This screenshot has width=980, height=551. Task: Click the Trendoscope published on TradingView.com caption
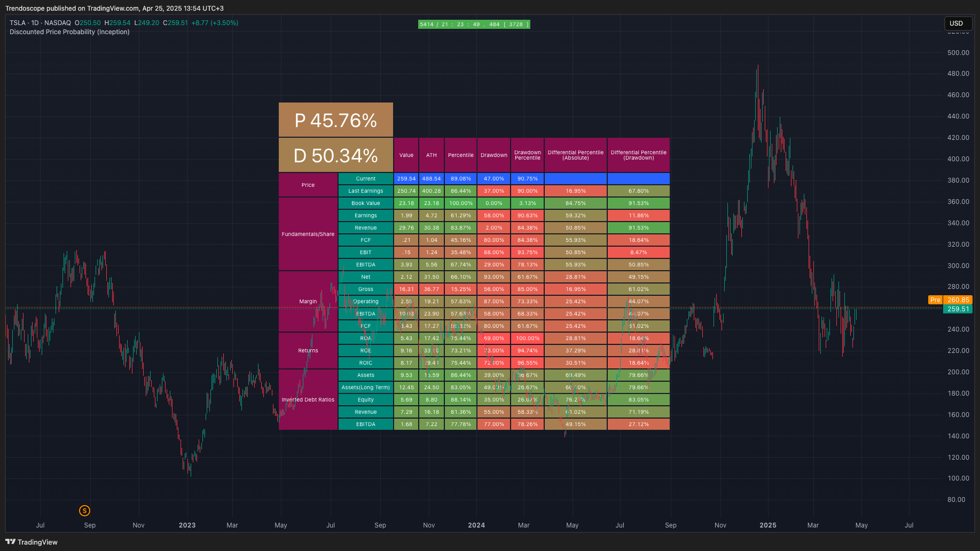[x=114, y=9]
